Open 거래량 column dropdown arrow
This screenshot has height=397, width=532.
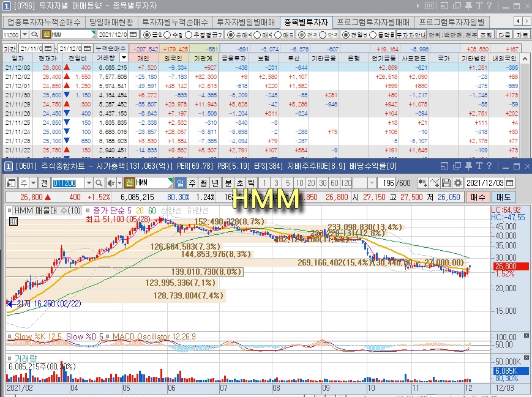tap(124, 58)
